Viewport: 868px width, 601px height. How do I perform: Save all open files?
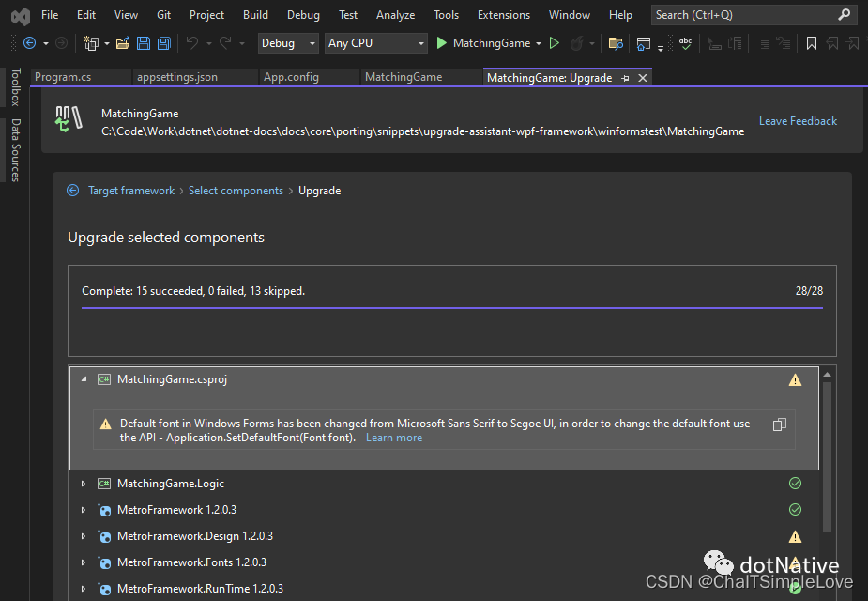coord(163,43)
